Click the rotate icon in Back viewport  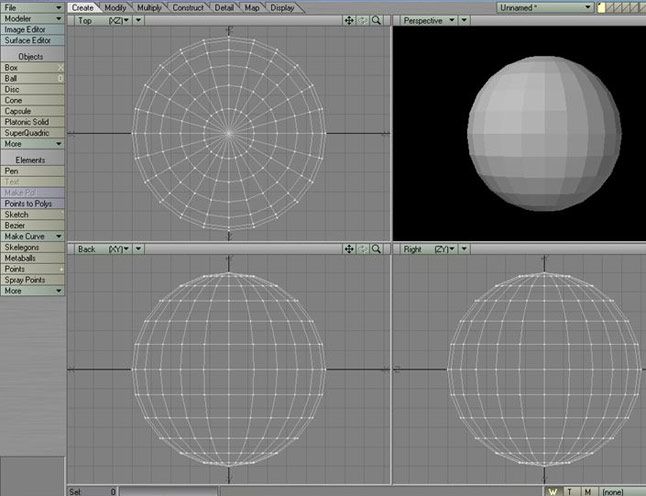pyautogui.click(x=363, y=249)
